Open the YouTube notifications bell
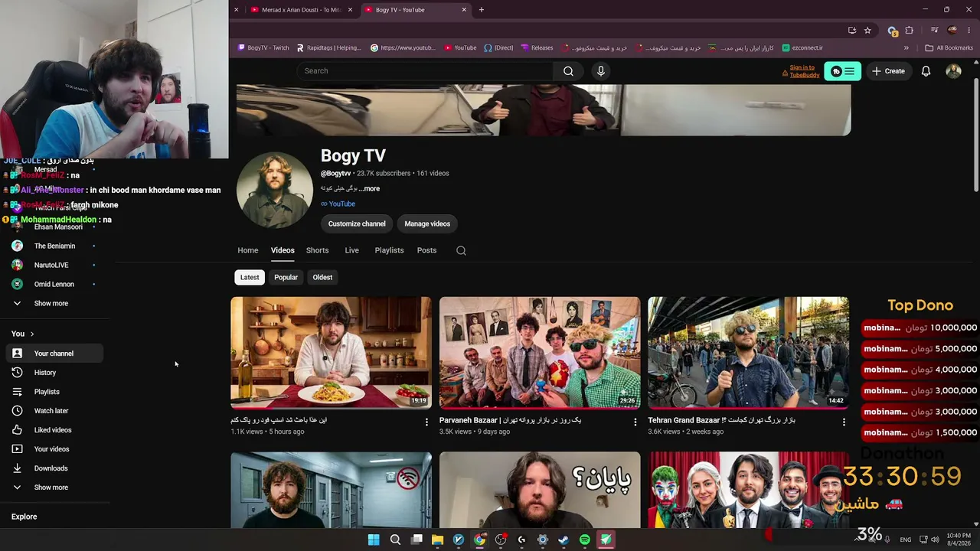The image size is (980, 551). click(926, 71)
